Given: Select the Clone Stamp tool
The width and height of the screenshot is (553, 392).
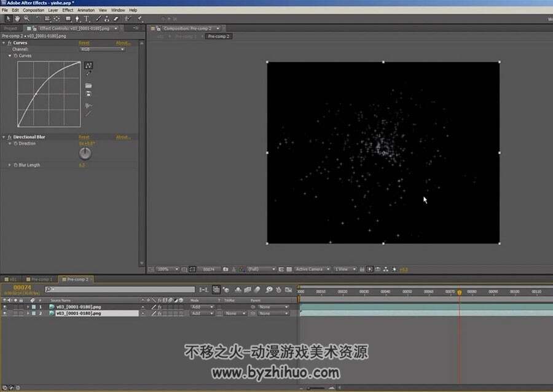Looking at the screenshot, I should (106, 18).
